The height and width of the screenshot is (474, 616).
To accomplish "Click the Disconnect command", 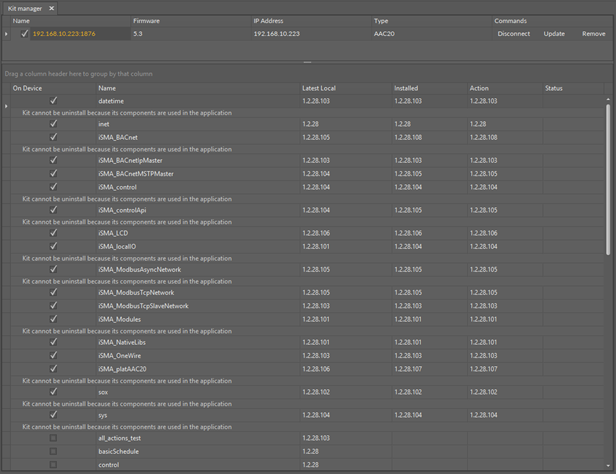I will pyautogui.click(x=514, y=34).
